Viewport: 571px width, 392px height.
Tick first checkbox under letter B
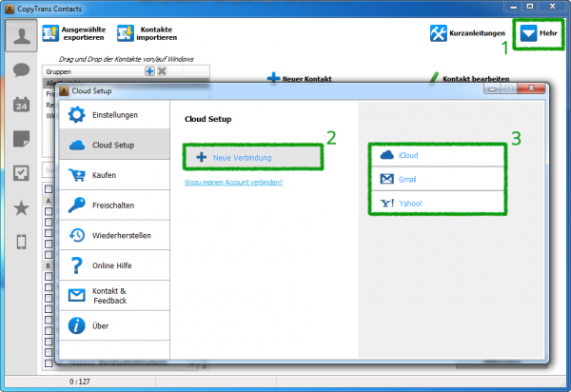tap(49, 276)
